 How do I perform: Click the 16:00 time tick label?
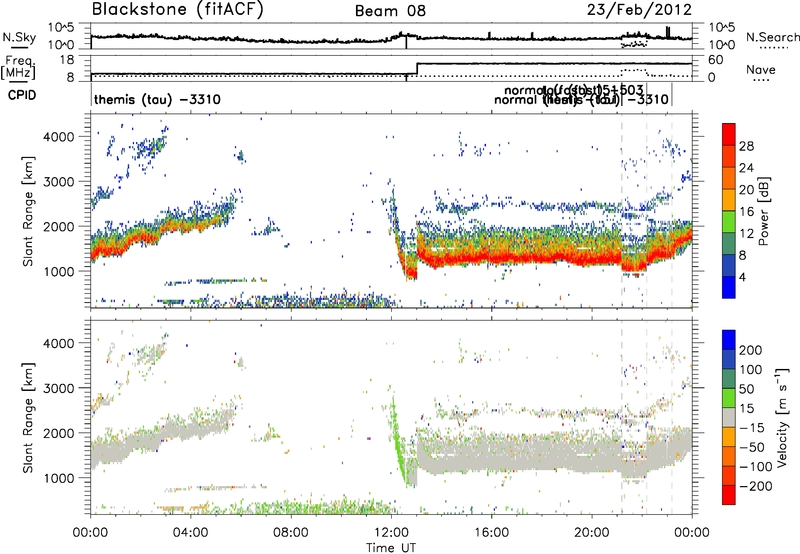click(x=491, y=533)
